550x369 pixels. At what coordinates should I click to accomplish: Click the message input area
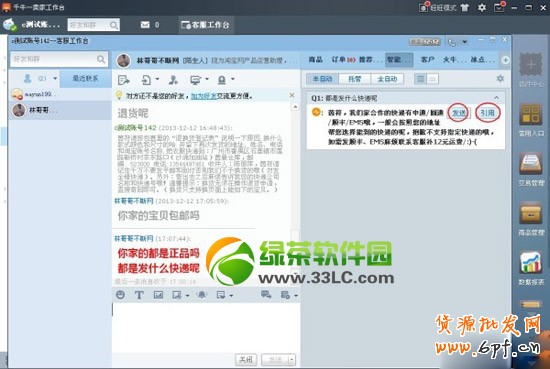click(206, 327)
